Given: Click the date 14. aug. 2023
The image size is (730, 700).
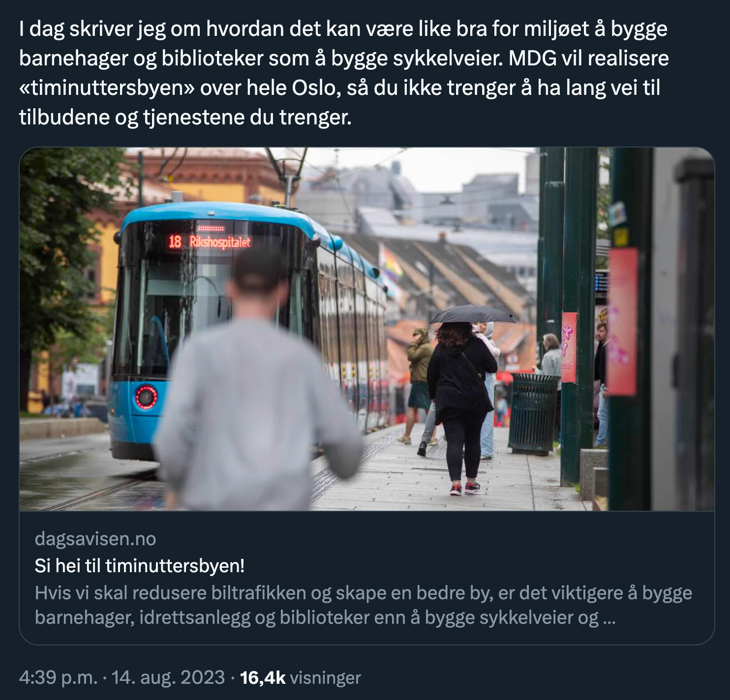Looking at the screenshot, I should tap(168, 677).
